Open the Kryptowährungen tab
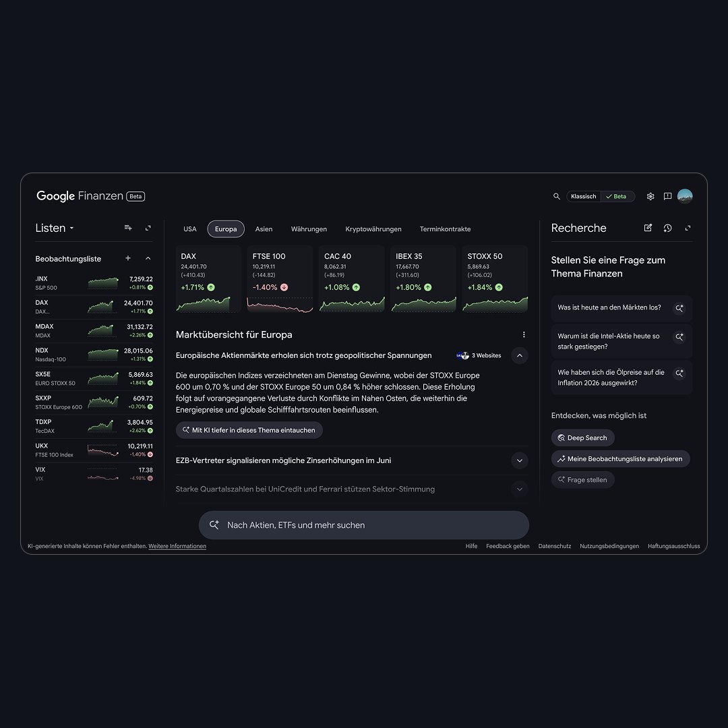This screenshot has width=728, height=728. 373,229
